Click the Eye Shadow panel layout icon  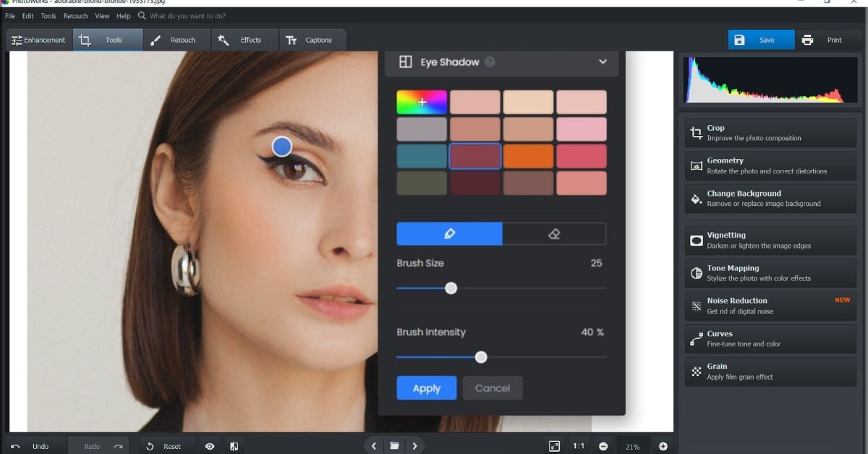click(405, 62)
